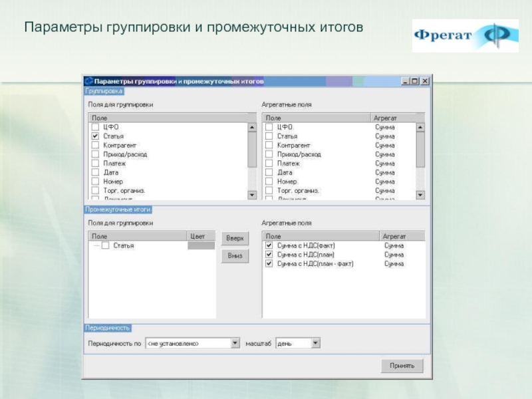Click the down arrow of the aggregate fields scrollbar
Screen dimensions: 532x399
420,195
